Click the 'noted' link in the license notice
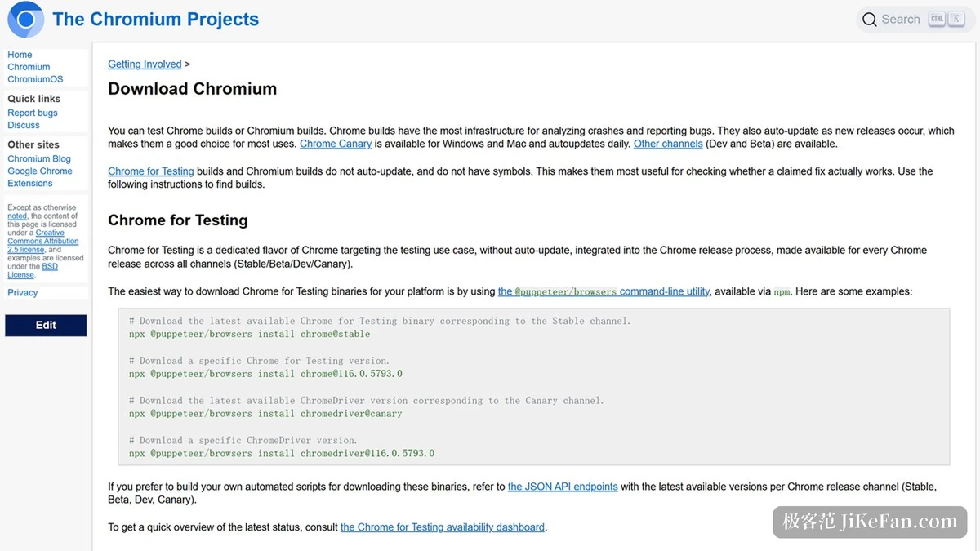 (17, 216)
